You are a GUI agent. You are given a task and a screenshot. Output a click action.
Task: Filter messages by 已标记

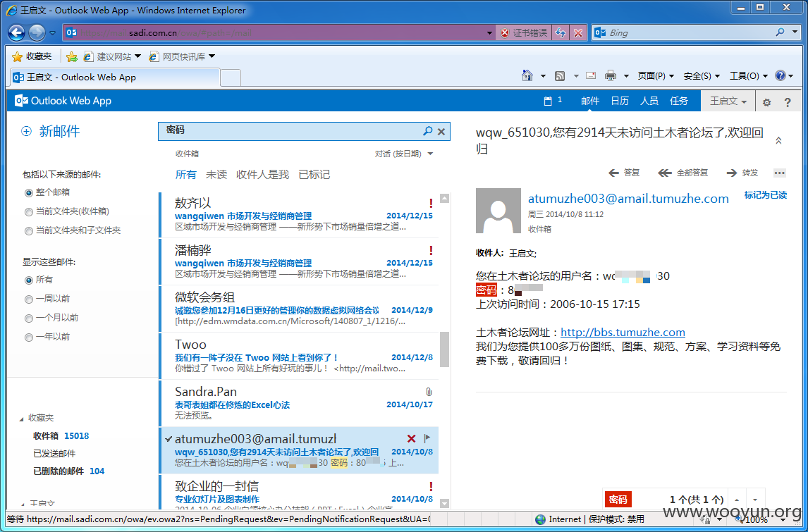pyautogui.click(x=314, y=175)
